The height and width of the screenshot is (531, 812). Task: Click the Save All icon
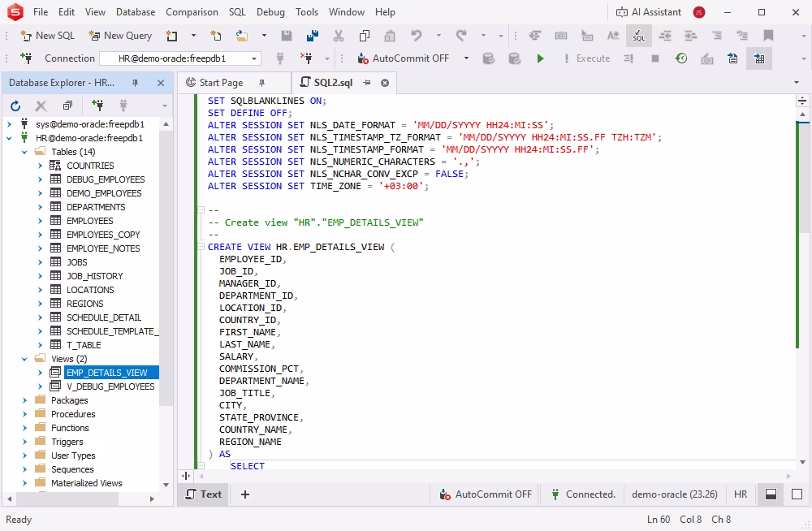tap(313, 36)
